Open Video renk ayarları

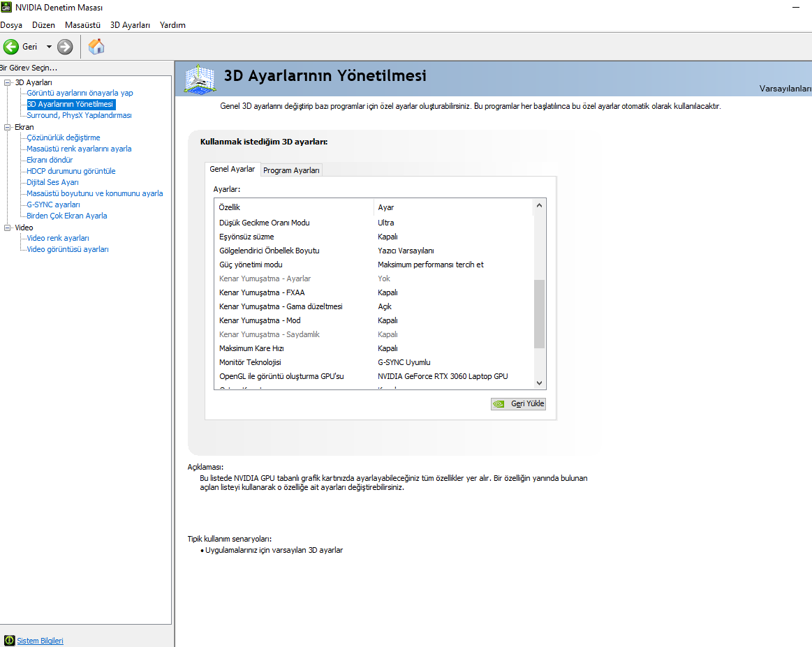[x=57, y=238]
